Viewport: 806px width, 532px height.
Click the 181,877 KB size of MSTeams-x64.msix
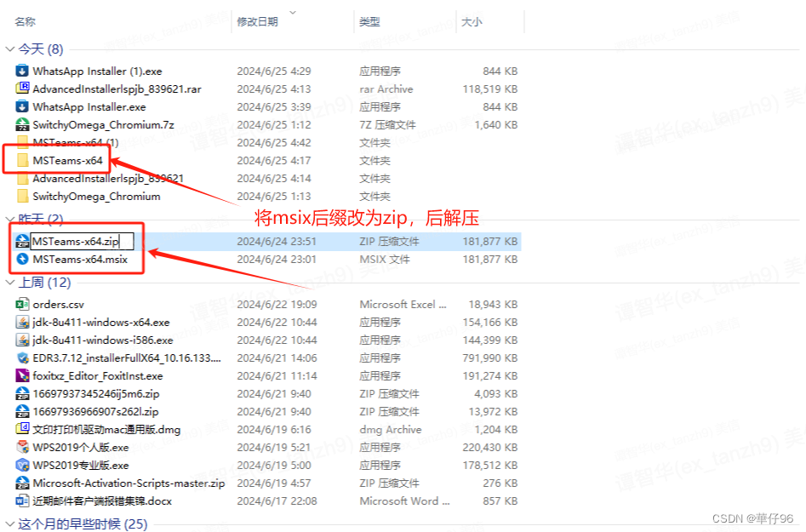tap(490, 259)
